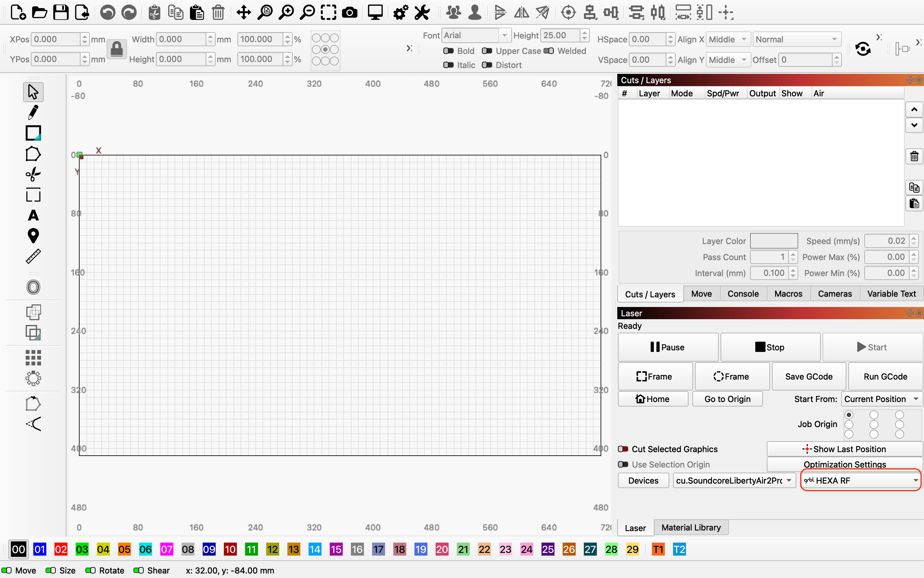Switch to the Cameras tab
924x578 pixels.
pyautogui.click(x=835, y=293)
